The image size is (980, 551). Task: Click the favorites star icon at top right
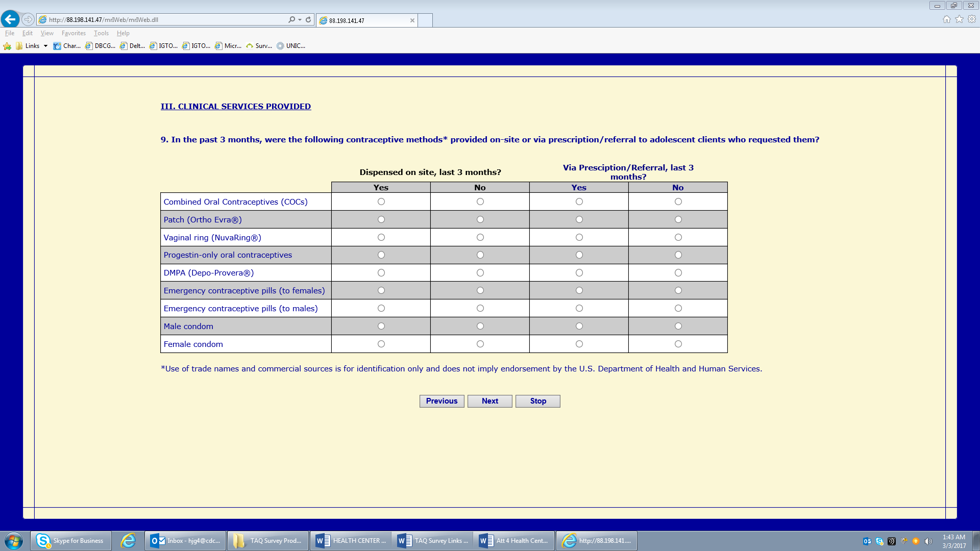(x=959, y=19)
